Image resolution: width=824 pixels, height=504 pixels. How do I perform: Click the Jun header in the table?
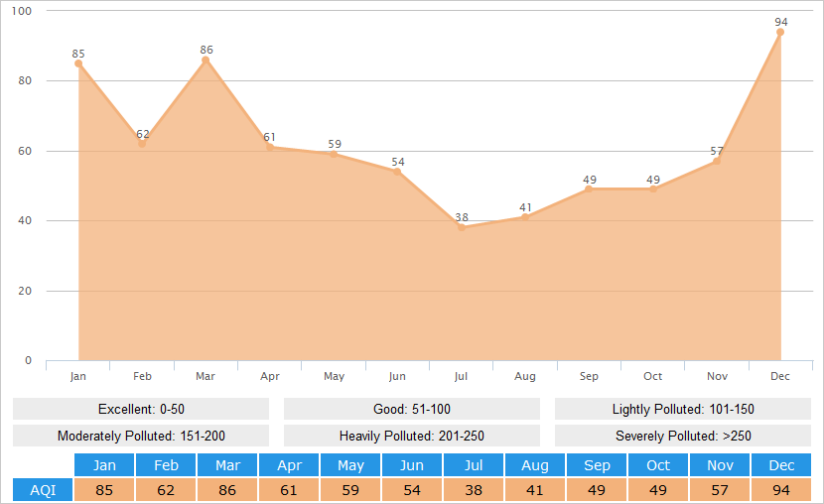pos(412,465)
